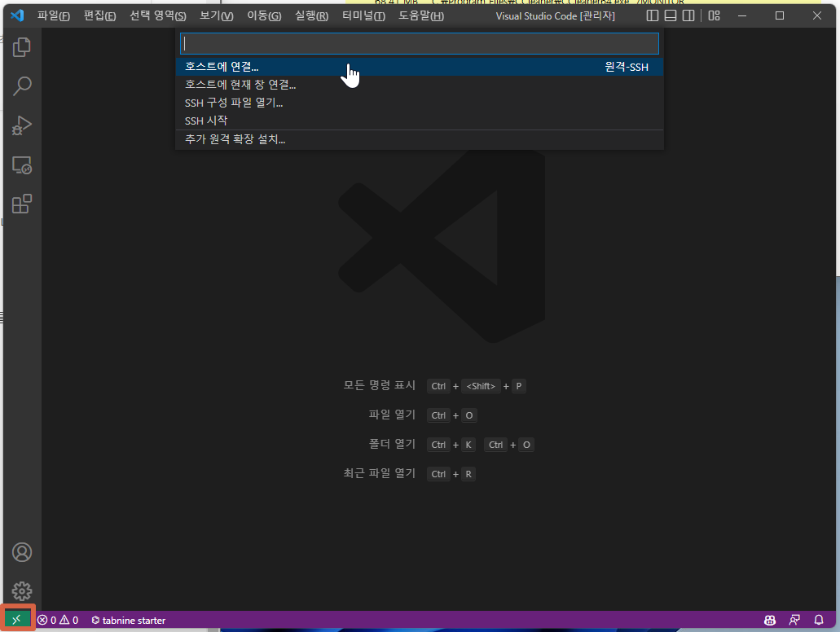Toggle secondary side bar layout icon

pos(688,15)
